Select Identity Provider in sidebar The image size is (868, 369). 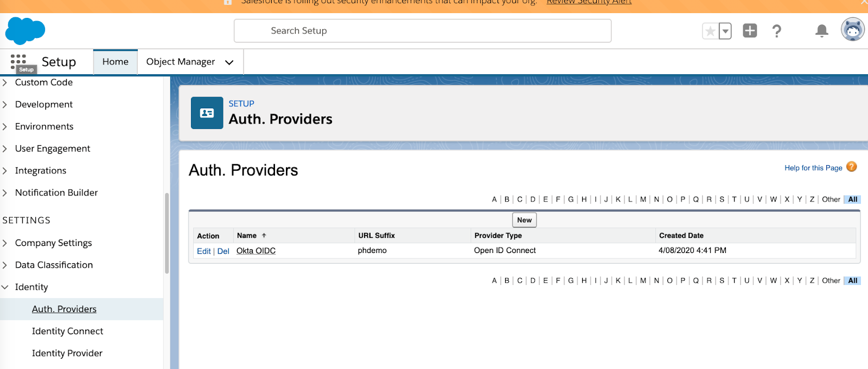(67, 353)
